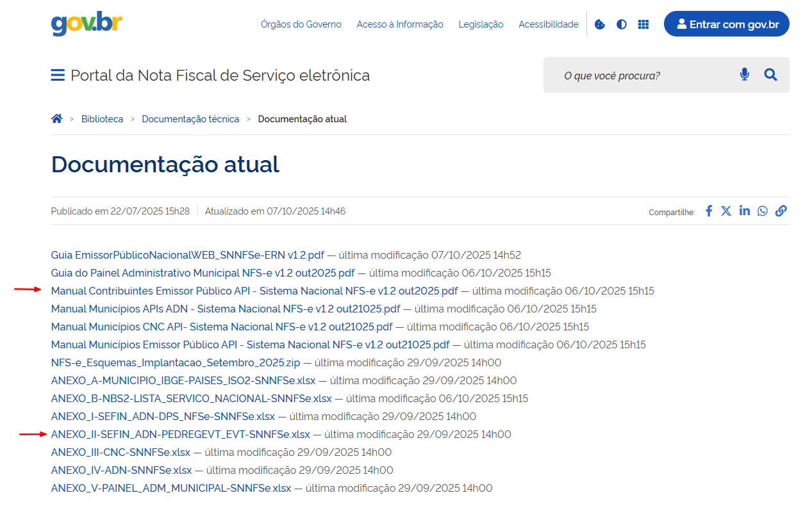Share the page on Facebook

tap(709, 211)
